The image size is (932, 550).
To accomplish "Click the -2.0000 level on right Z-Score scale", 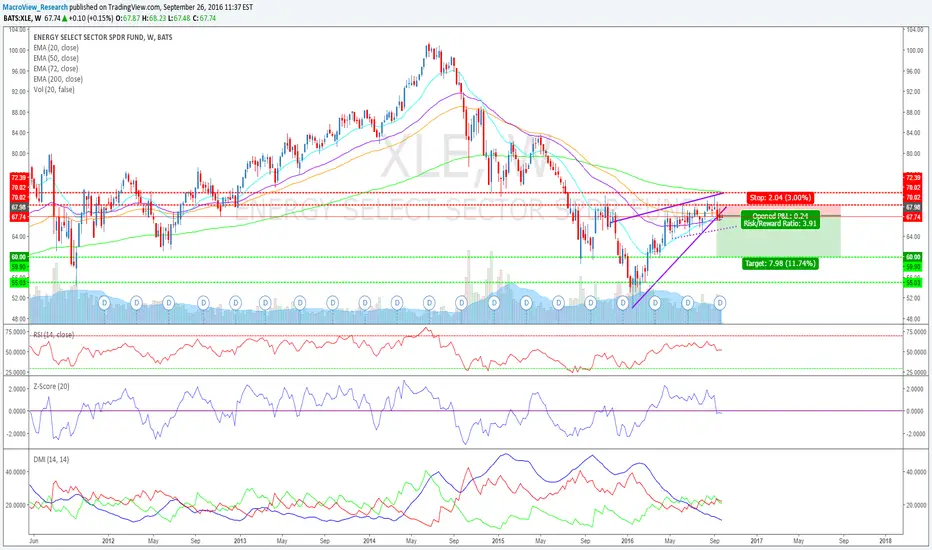I will click(x=916, y=434).
